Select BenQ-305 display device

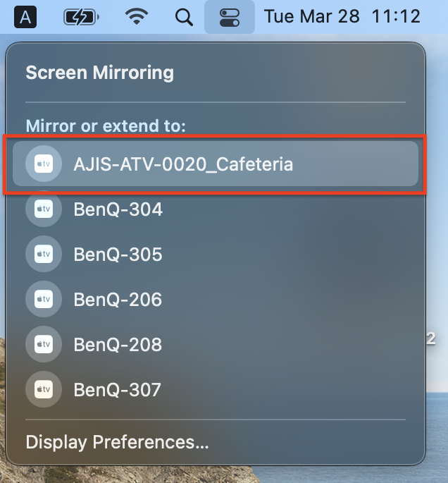point(118,255)
